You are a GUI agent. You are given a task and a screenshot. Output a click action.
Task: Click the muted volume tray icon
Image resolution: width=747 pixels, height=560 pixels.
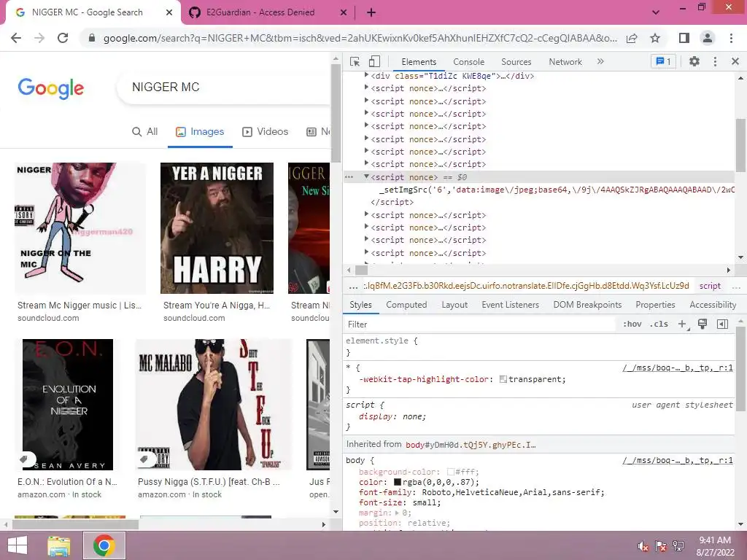tap(643, 546)
